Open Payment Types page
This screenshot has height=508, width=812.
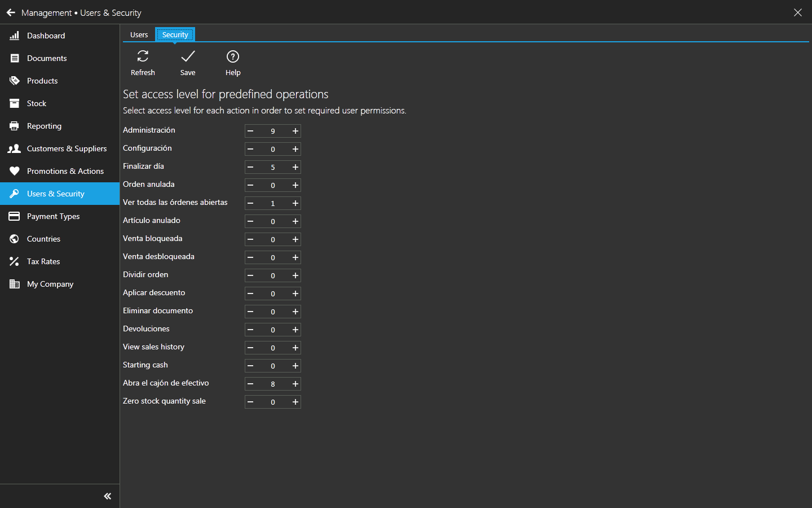(x=53, y=216)
